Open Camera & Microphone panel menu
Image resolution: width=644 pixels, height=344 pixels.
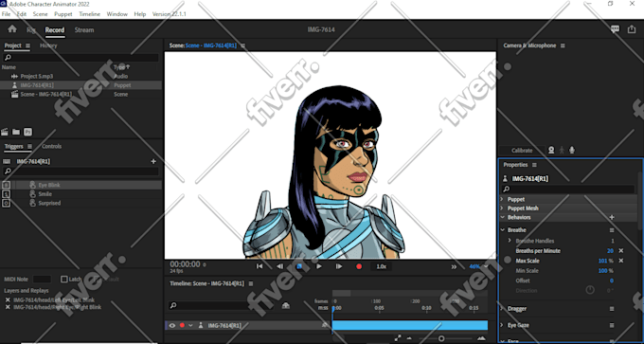tap(563, 45)
